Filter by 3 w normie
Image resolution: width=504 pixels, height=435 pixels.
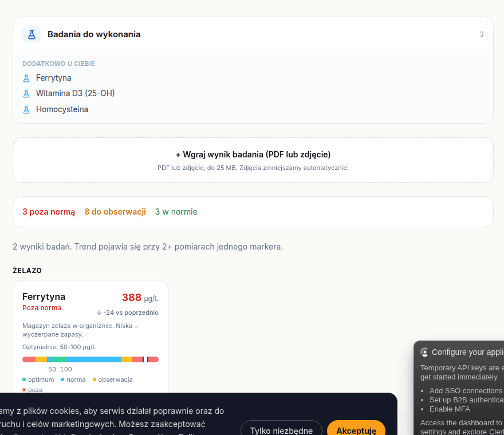tap(176, 212)
